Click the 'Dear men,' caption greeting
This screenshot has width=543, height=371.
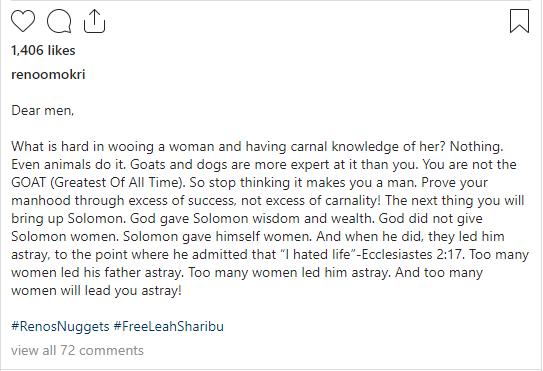(43, 111)
